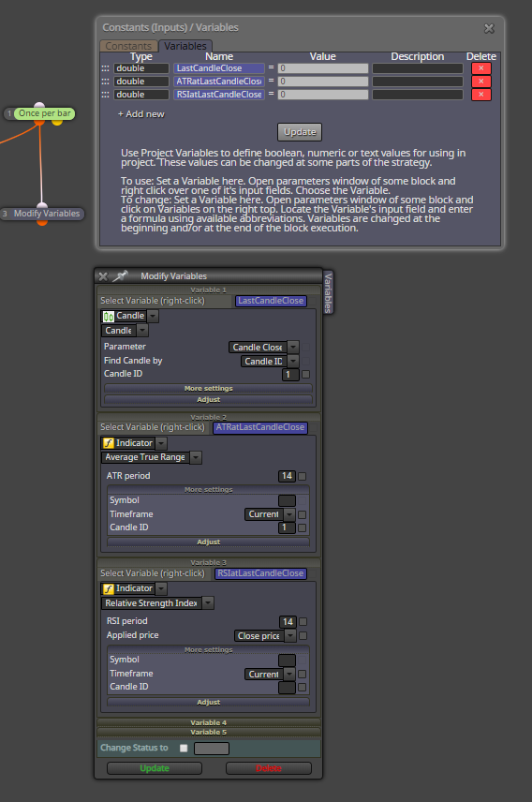This screenshot has width=532, height=802.
Task: Toggle checkbox next to ATR period
Action: [303, 476]
